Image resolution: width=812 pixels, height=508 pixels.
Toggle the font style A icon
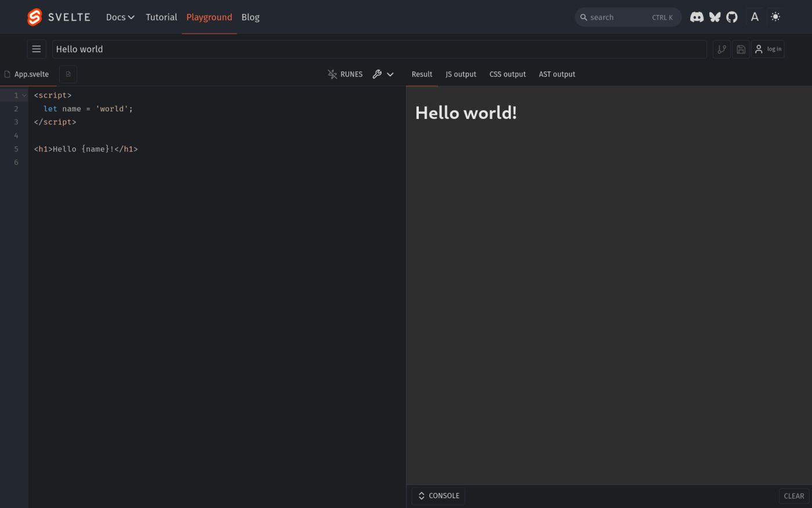click(x=755, y=17)
